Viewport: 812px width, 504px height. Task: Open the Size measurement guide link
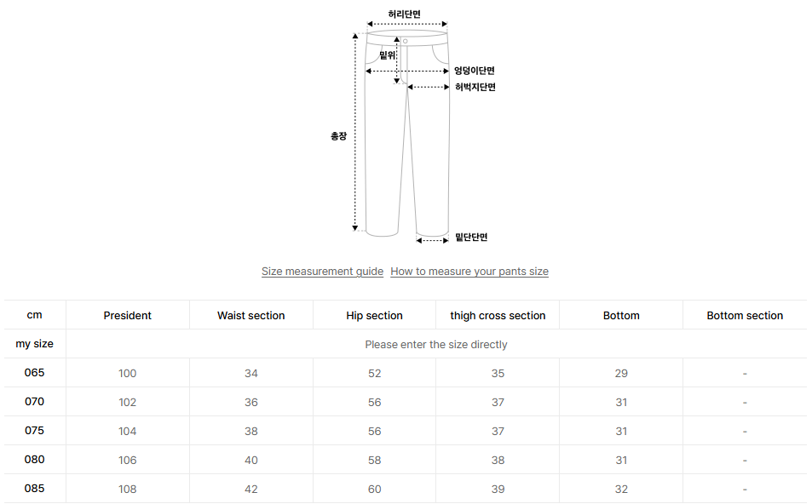322,272
